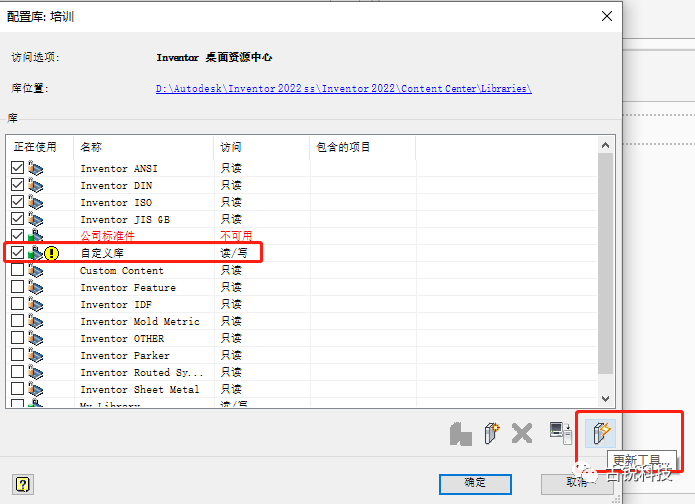Screen dimensions: 695x504
Task: Close the 配置库 dialog
Action: click(607, 16)
